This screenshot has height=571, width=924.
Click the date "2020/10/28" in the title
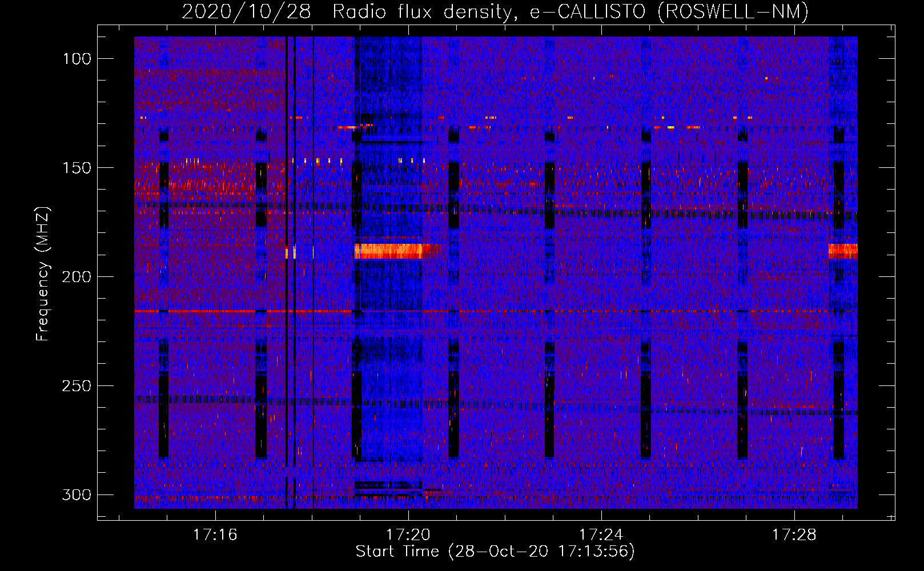click(246, 11)
